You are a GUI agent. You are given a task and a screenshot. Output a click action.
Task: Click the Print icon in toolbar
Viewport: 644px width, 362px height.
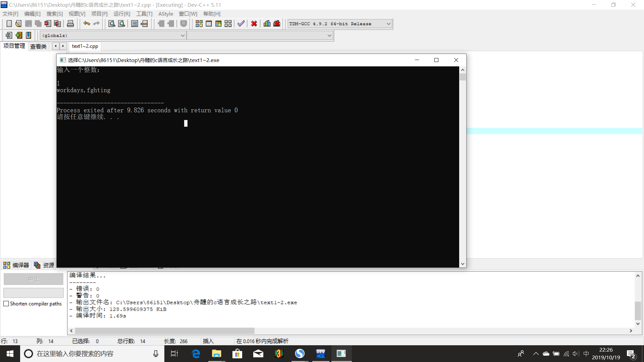[70, 23]
